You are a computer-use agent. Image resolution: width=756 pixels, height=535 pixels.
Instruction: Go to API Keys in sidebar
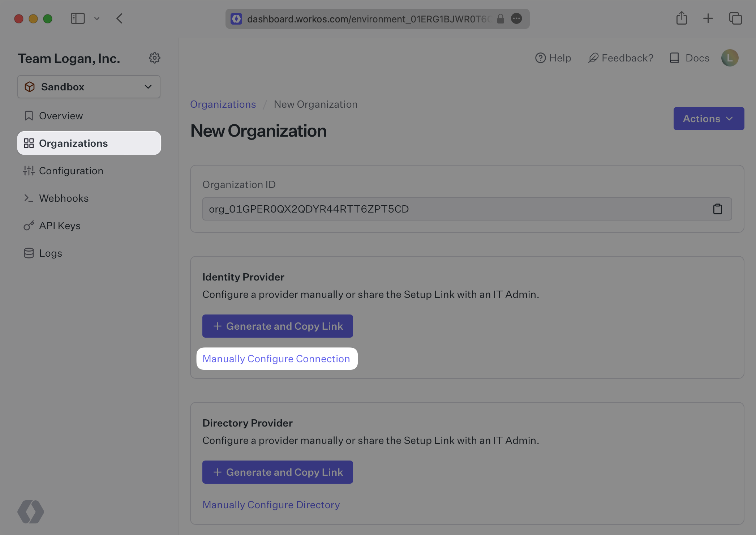click(60, 226)
